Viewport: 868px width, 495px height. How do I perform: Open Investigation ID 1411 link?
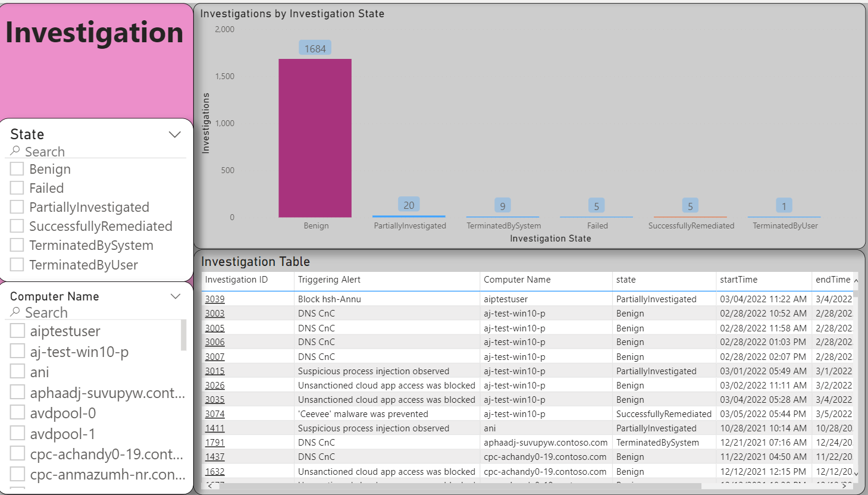tap(214, 428)
